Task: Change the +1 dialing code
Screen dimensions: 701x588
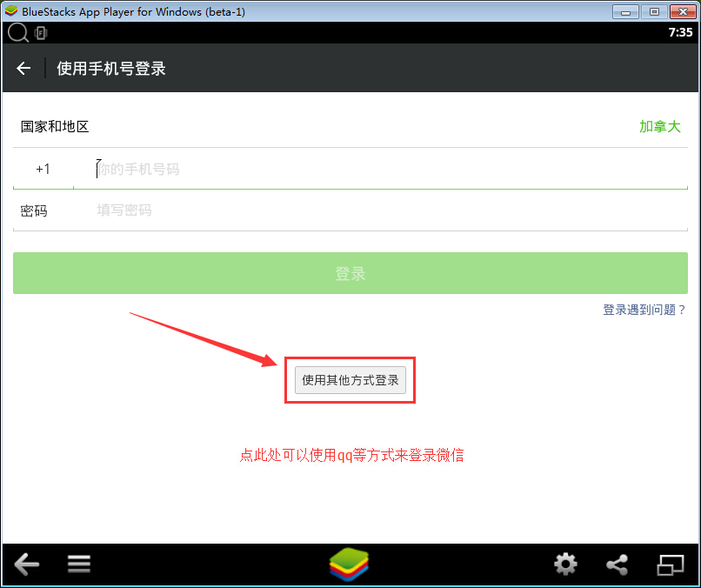Action: coord(43,169)
